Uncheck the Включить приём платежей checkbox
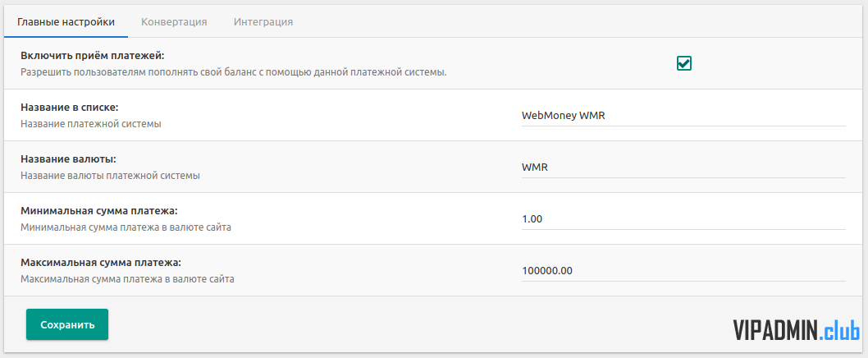Viewport: 868px width, 358px height. pyautogui.click(x=683, y=63)
